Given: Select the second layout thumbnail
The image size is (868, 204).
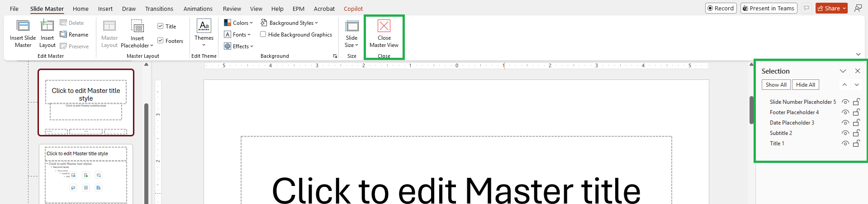Looking at the screenshot, I should [x=86, y=174].
